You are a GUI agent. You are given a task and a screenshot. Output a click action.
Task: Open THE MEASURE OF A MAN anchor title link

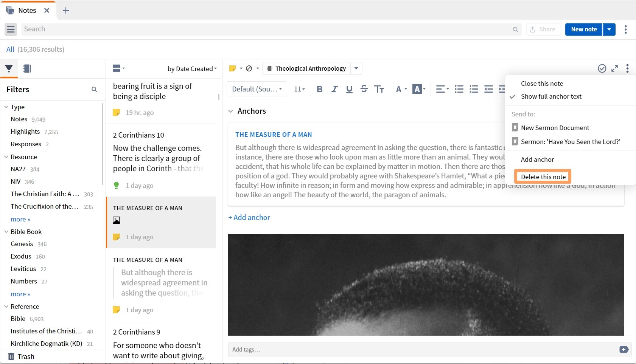[x=274, y=135]
